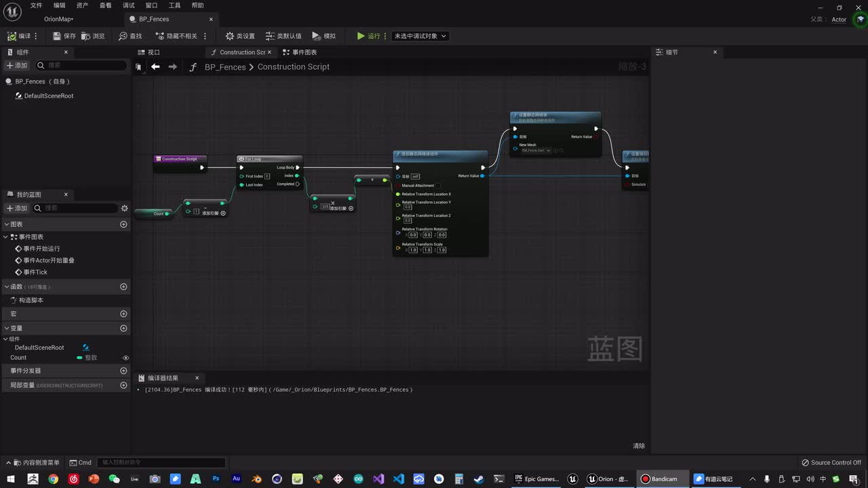Click the console command input field
Screen dimensions: 868x488
[x=162, y=463]
